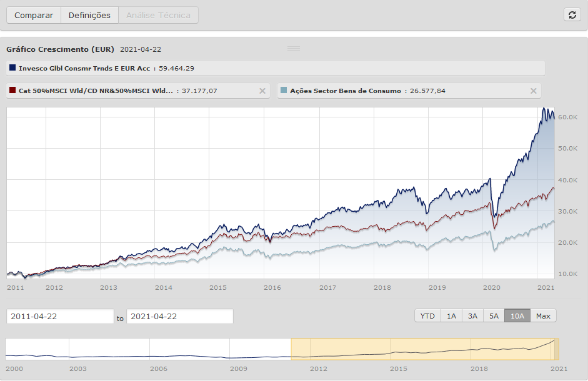The image size is (588, 381).
Task: Remove Ações Sector Bens de Consumo series
Action: click(x=533, y=91)
